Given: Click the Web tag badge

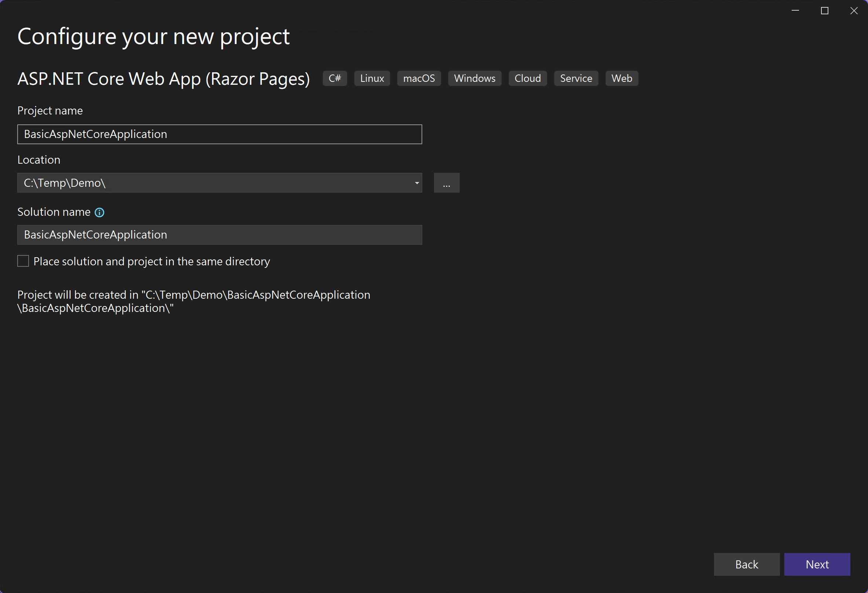Looking at the screenshot, I should pos(621,79).
